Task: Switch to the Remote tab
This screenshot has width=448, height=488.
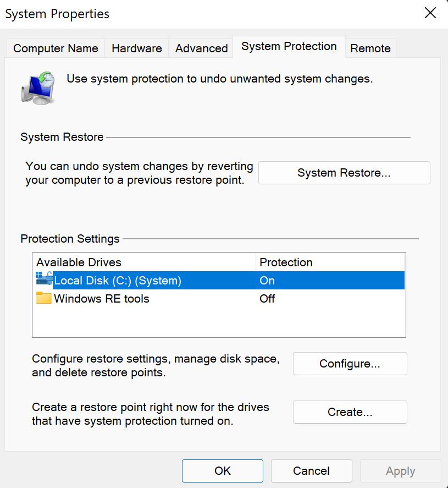Action: point(370,48)
